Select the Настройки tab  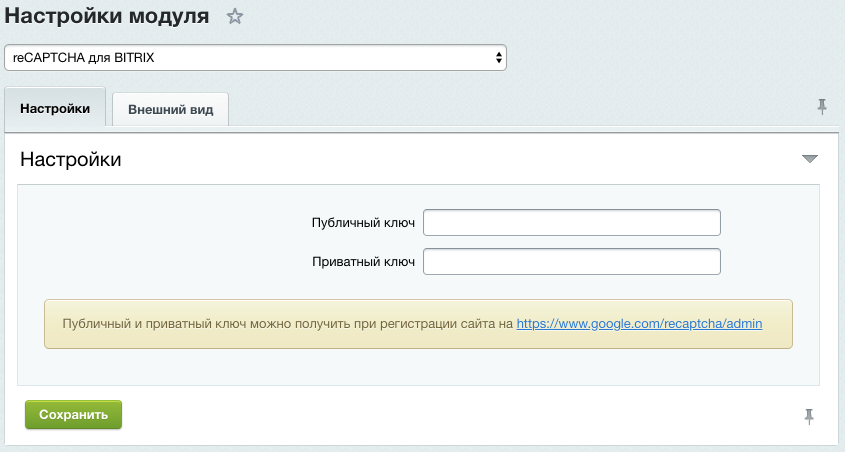55,108
